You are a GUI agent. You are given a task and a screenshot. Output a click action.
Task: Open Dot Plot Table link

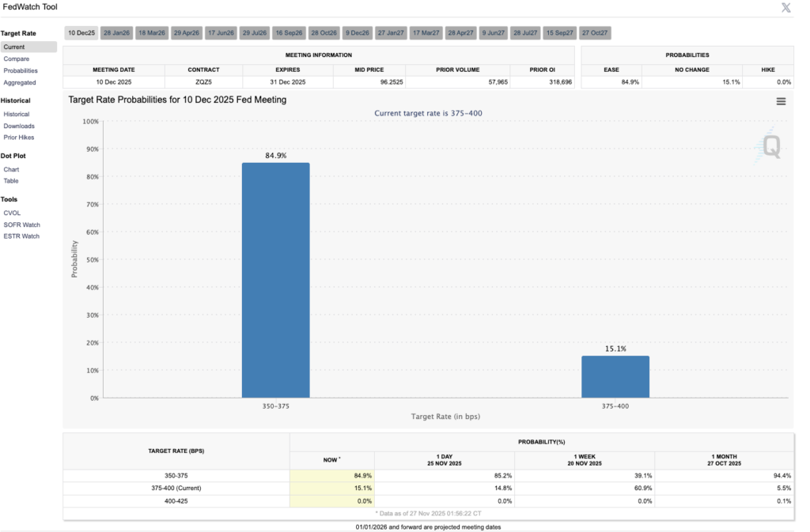[11, 181]
